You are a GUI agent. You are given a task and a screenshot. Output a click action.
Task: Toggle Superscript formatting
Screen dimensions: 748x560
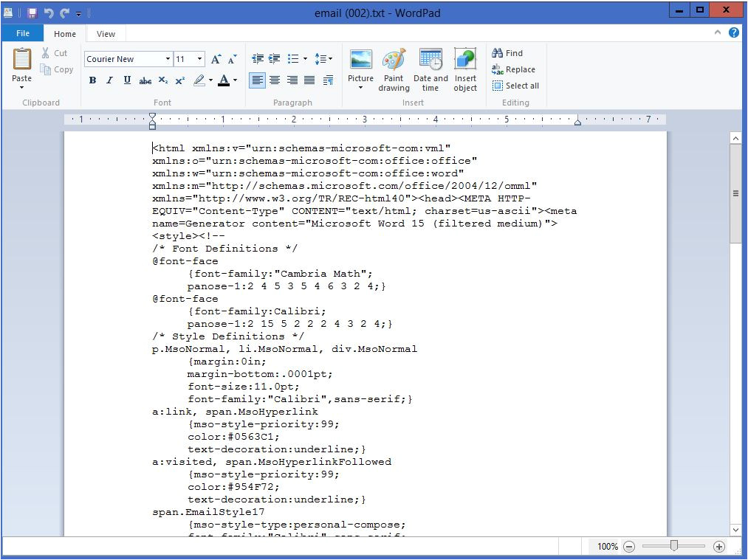(x=180, y=80)
